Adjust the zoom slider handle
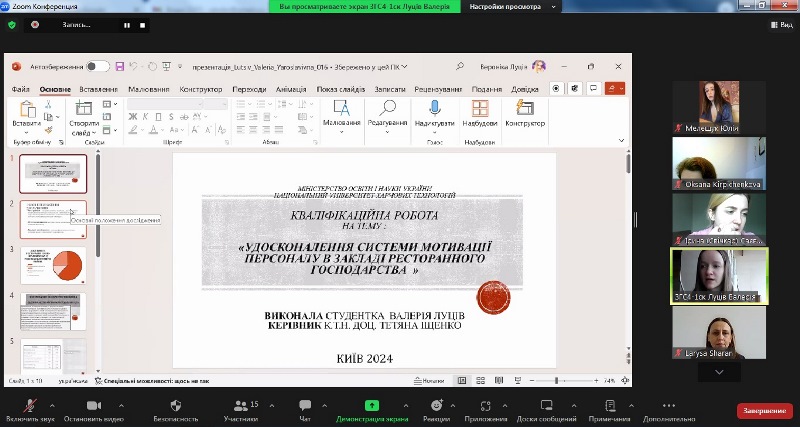The height and width of the screenshot is (427, 800). tap(556, 381)
